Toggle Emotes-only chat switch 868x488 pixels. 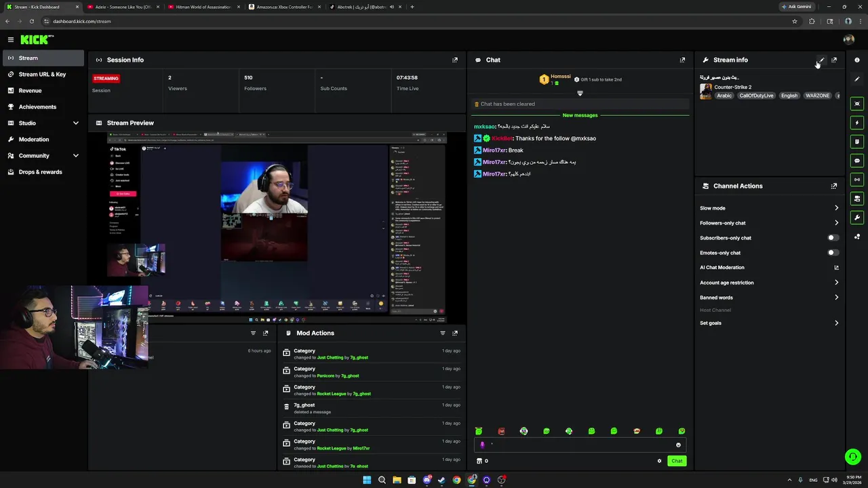(833, 253)
